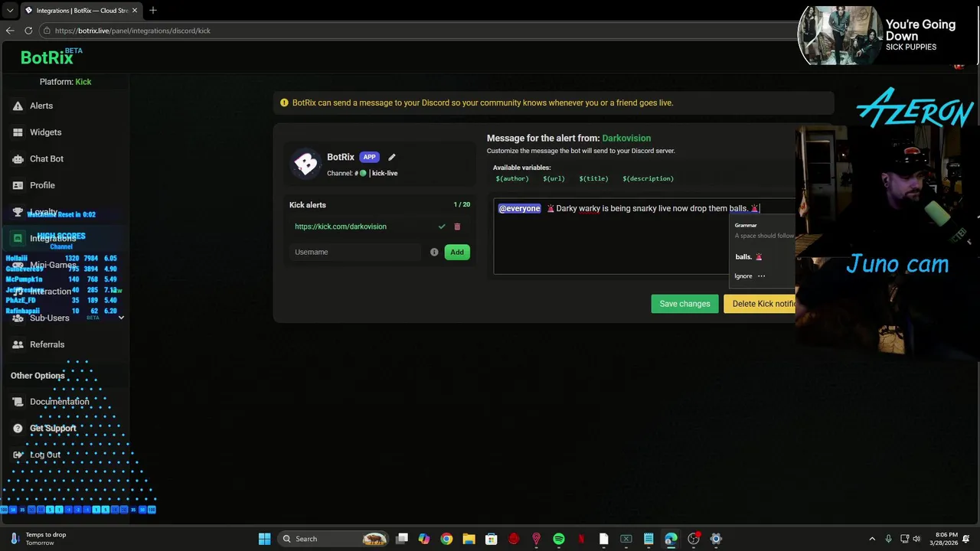
Task: Open the Widgets sidebar section
Action: pyautogui.click(x=45, y=132)
